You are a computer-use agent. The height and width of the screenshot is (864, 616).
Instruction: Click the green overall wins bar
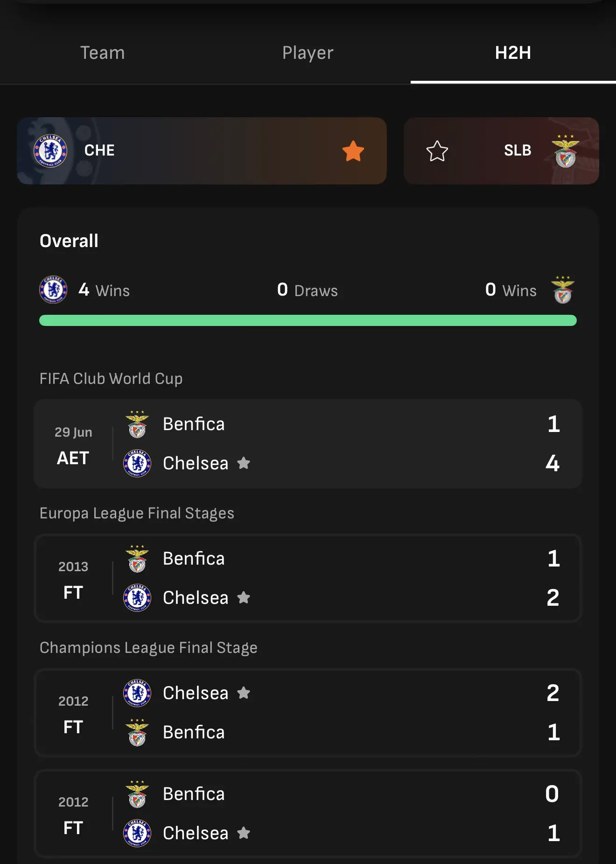308,320
